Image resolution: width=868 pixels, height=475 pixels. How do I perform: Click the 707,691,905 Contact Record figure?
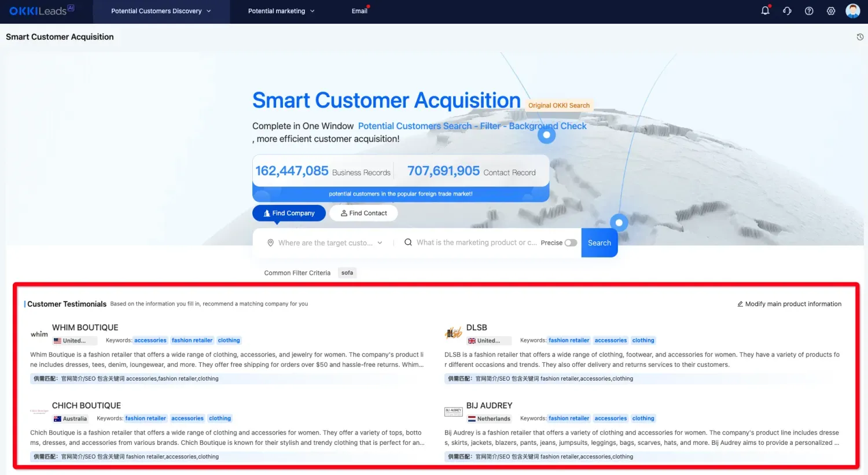pos(444,171)
